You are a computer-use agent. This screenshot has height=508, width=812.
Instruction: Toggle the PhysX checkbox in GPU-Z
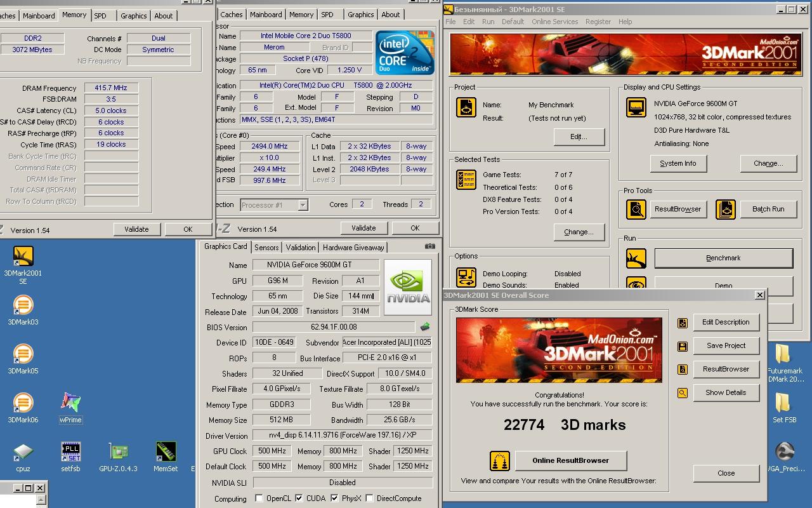[334, 498]
